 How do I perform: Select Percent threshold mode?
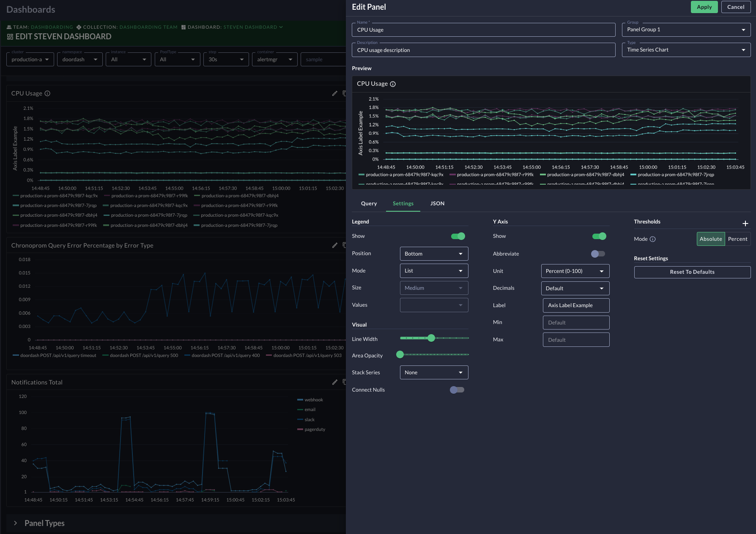coord(738,239)
